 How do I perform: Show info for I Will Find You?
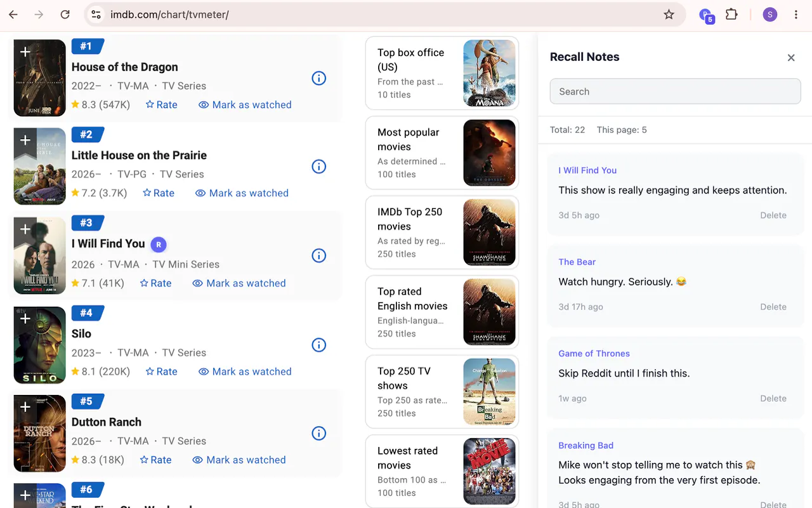tap(319, 255)
